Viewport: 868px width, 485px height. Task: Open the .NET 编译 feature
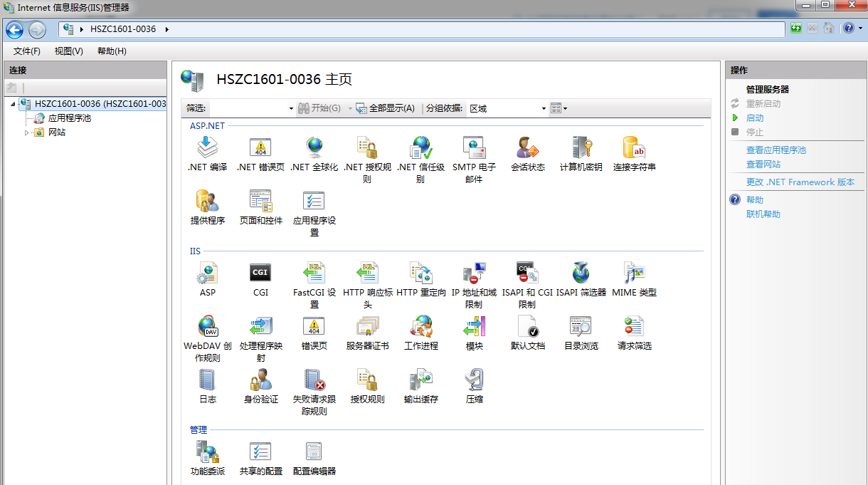207,155
